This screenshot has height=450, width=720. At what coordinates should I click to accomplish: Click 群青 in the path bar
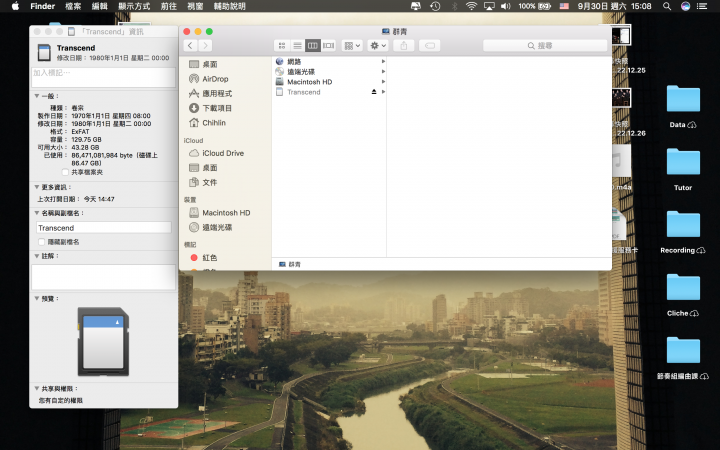290,264
